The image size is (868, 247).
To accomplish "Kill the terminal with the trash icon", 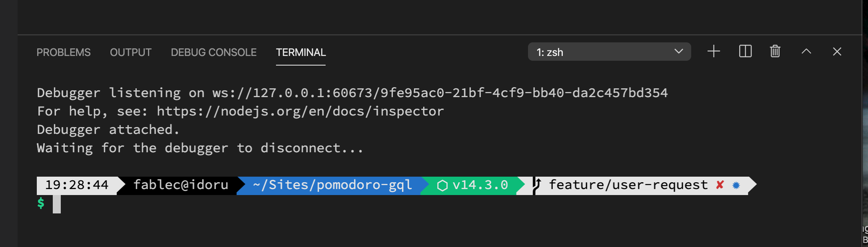I will [775, 51].
